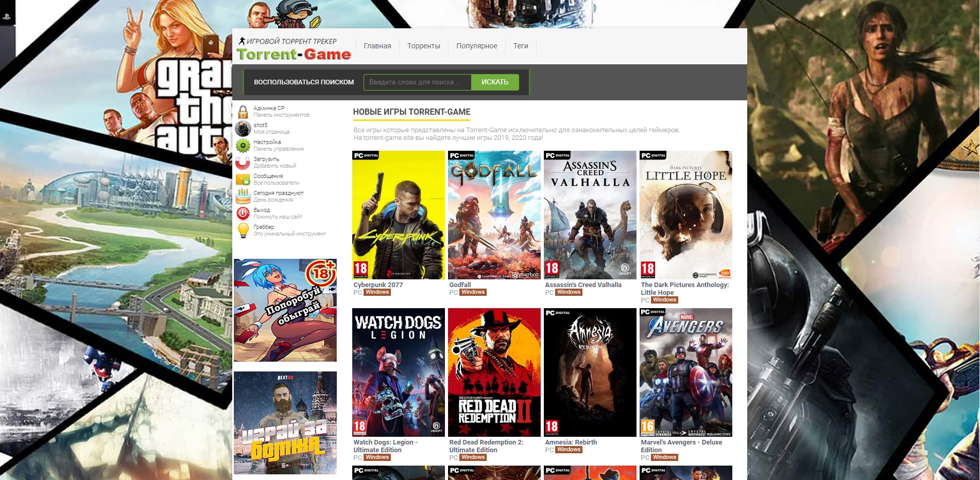Click the Windows tag under Cyberpunk 2077
Viewport: 980px width, 480px height.
(x=377, y=292)
